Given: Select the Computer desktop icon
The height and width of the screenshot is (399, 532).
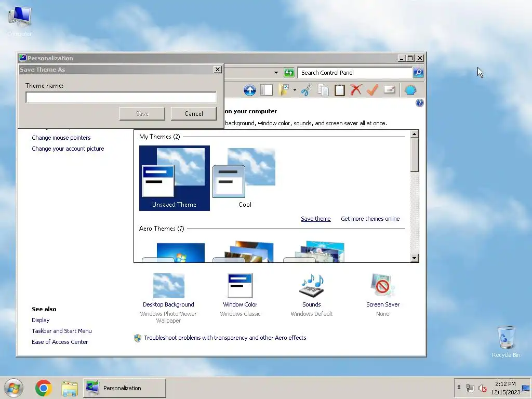Looking at the screenshot, I should pos(19,21).
